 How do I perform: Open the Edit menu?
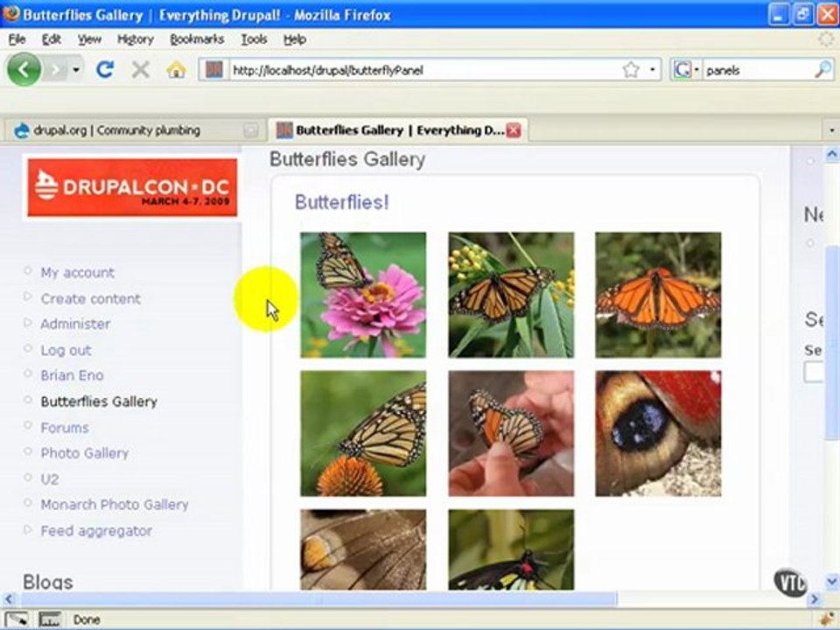point(52,39)
